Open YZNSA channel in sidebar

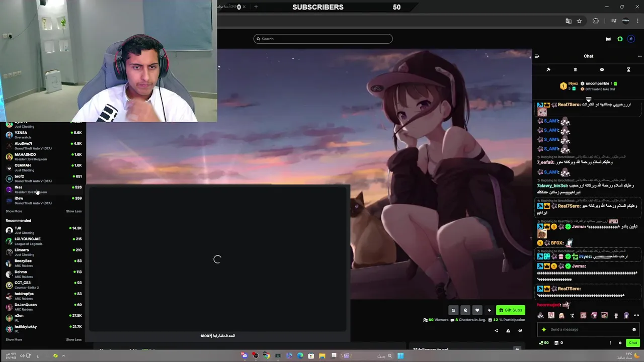click(x=43, y=135)
